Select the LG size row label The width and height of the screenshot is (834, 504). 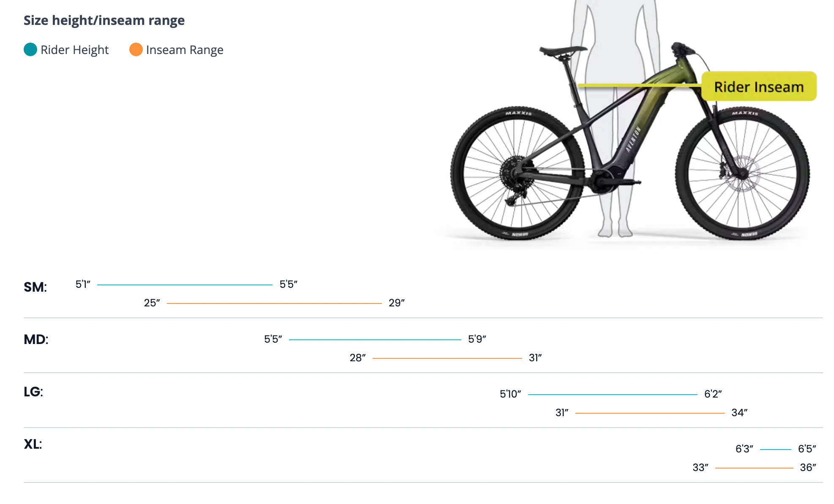pyautogui.click(x=33, y=392)
